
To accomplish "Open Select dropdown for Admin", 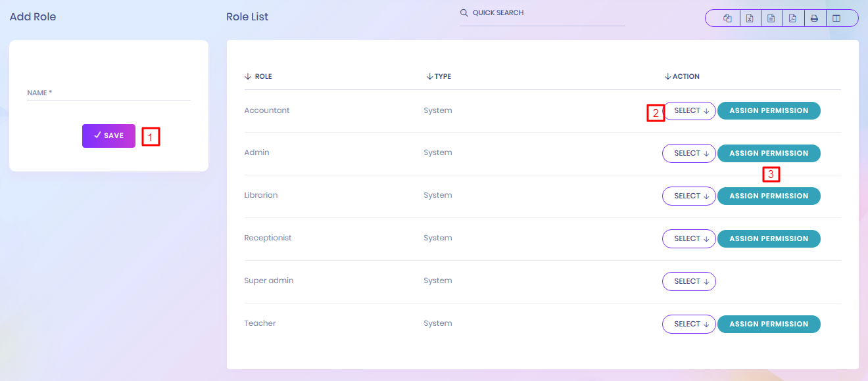I will pyautogui.click(x=688, y=153).
